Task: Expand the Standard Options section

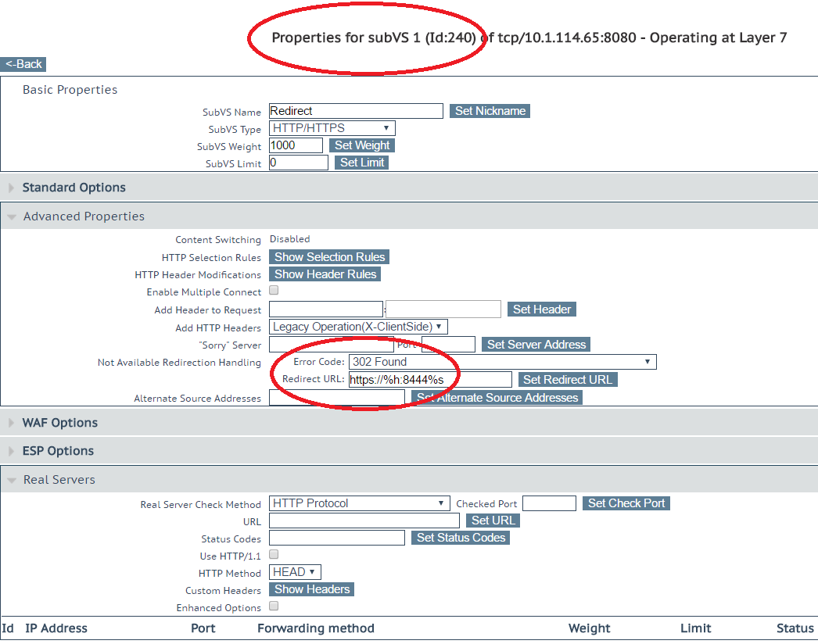Action: pos(74,188)
